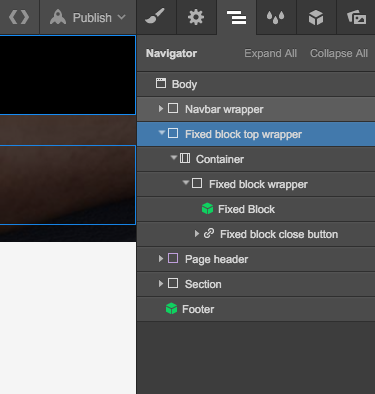This screenshot has height=394, width=375.
Task: Select Fixed block close button row
Action: point(256,234)
